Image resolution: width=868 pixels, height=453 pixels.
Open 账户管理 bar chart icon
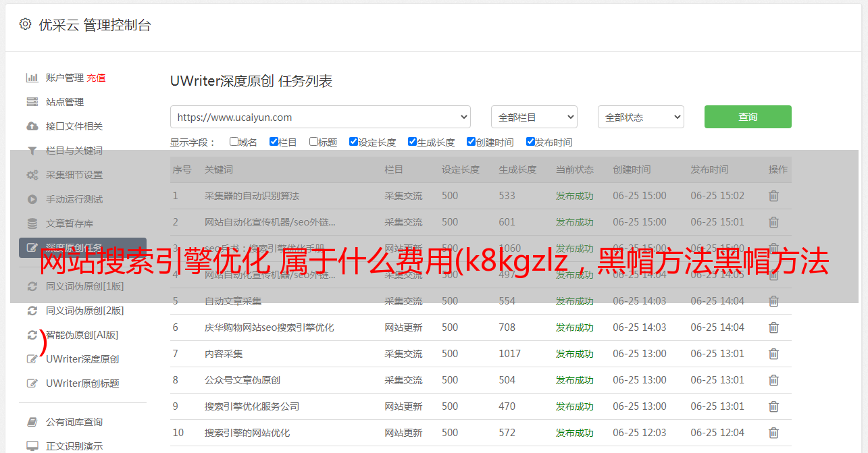(x=32, y=78)
